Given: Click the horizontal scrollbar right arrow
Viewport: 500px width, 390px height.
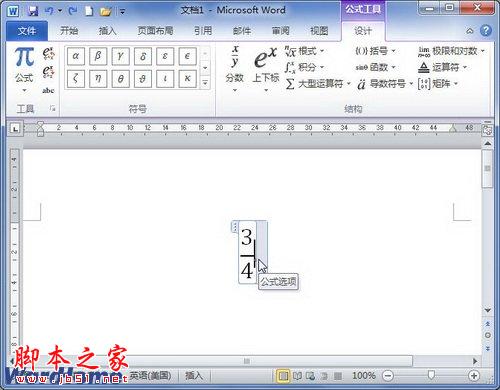Looking at the screenshot, I should point(475,361).
